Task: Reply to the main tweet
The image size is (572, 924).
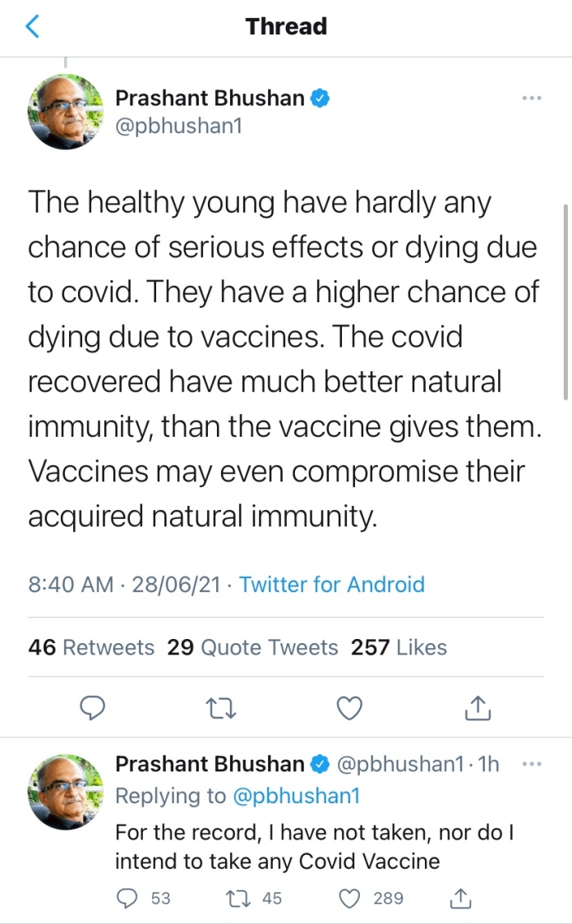Action: coord(95,706)
